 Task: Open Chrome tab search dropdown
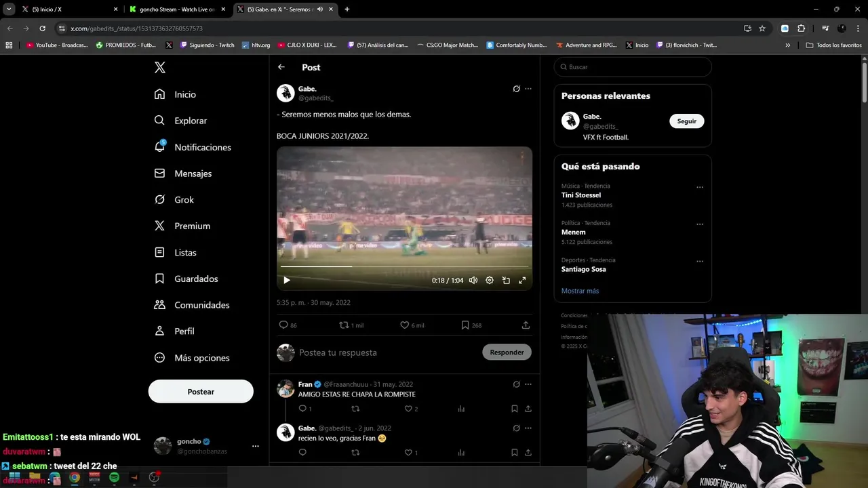click(x=9, y=9)
